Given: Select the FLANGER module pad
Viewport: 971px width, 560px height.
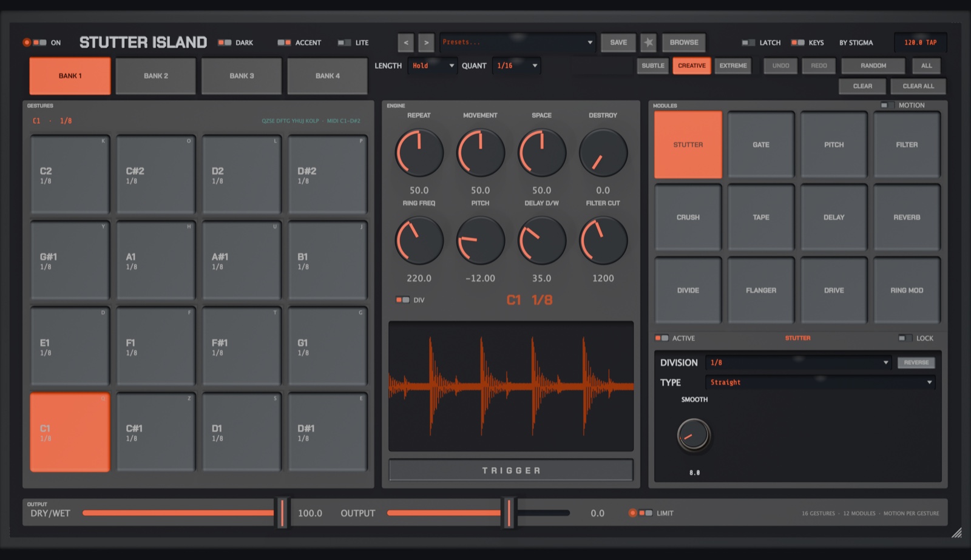Looking at the screenshot, I should pos(761,290).
